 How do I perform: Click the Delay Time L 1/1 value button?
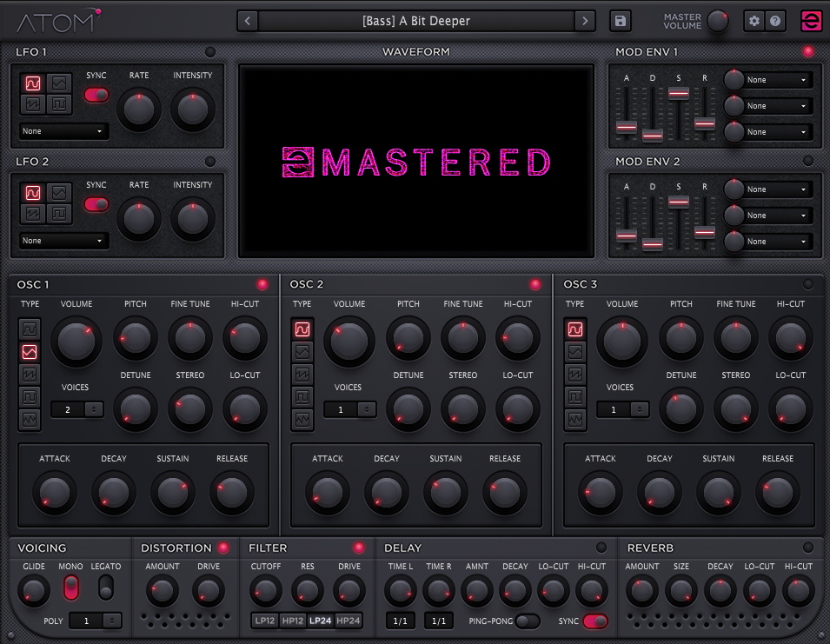(x=401, y=621)
